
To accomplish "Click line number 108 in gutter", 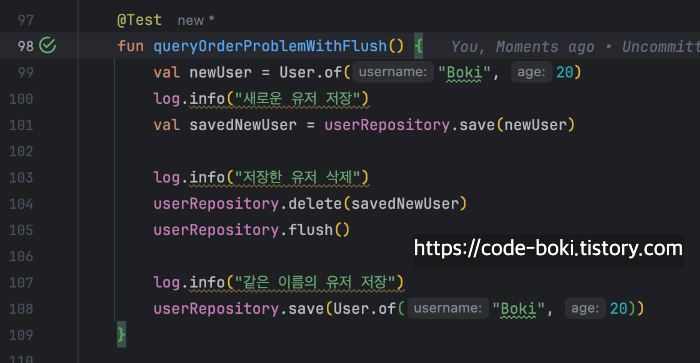I will pos(21,309).
